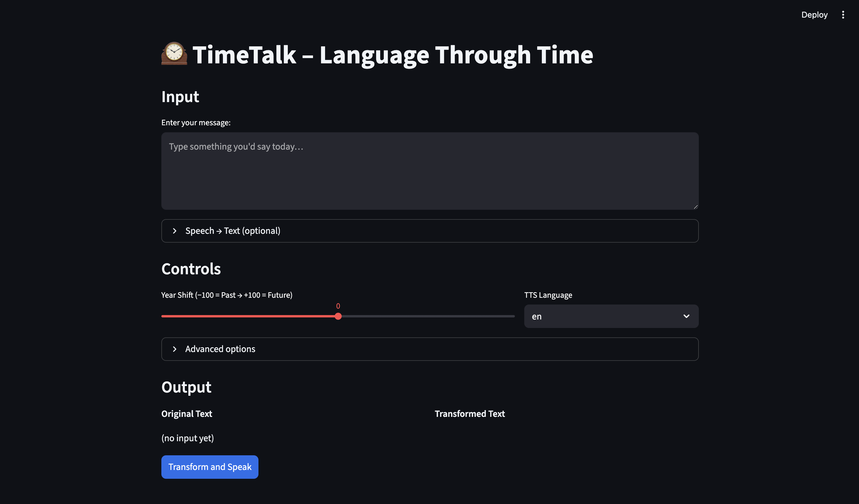This screenshot has width=859, height=504.
Task: Click the Output section heading
Action: [x=186, y=387]
